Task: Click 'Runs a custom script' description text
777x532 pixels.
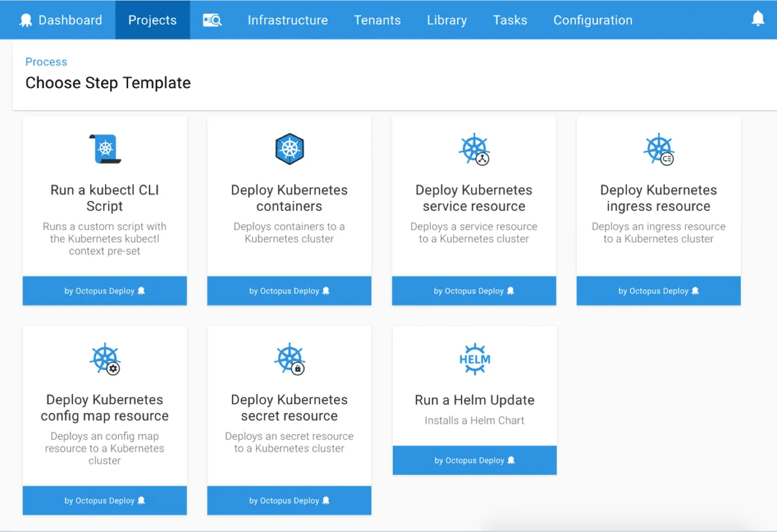Action: coord(105,239)
